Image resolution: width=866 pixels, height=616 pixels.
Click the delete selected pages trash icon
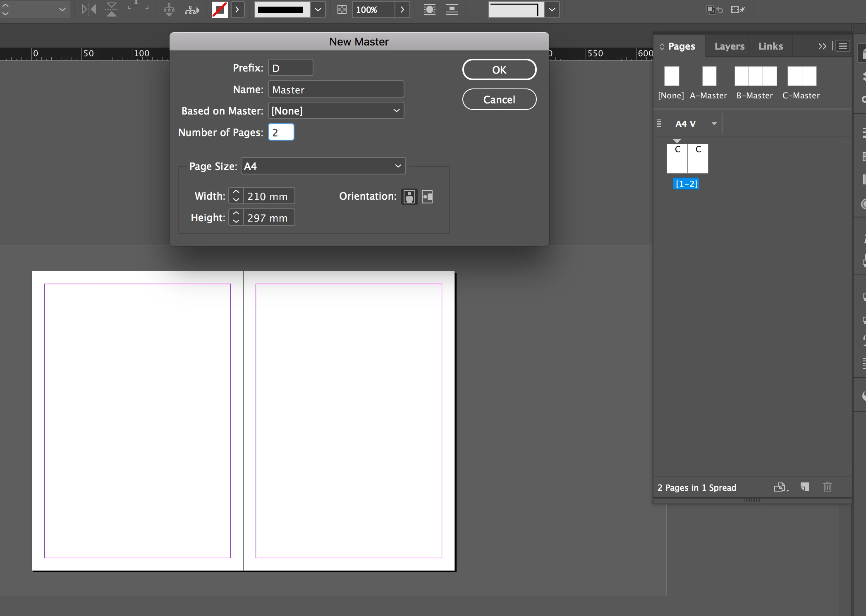click(827, 487)
